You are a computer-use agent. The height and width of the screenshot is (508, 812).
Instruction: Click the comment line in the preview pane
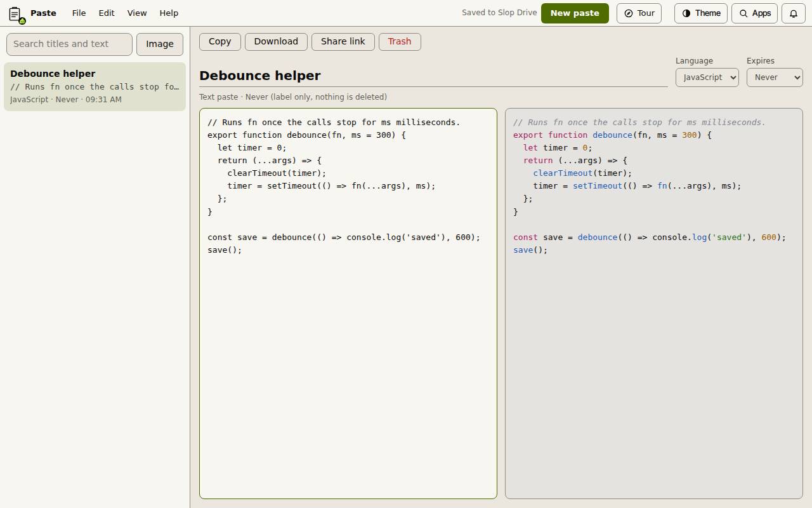coord(639,123)
